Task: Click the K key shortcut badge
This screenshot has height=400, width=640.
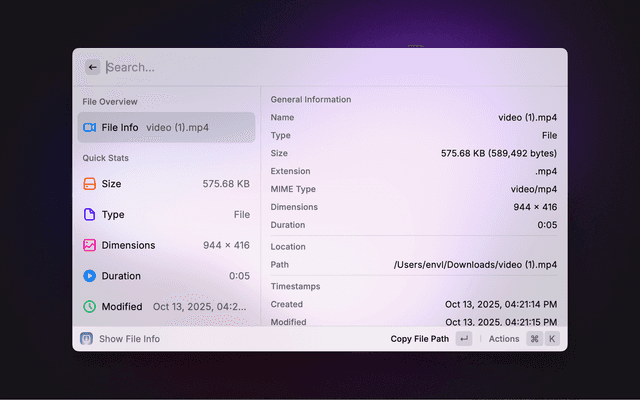Action: [x=551, y=339]
